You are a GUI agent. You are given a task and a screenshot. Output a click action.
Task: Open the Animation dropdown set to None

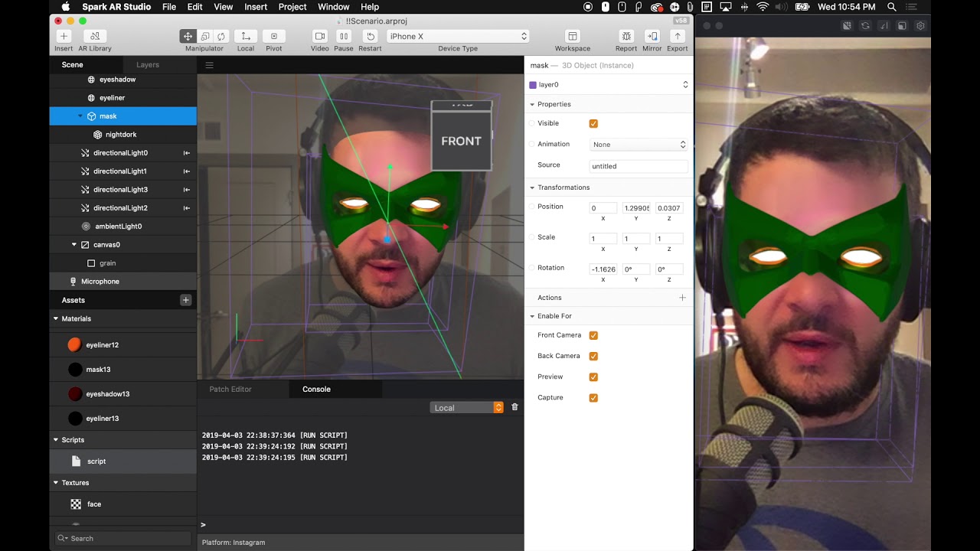point(639,145)
